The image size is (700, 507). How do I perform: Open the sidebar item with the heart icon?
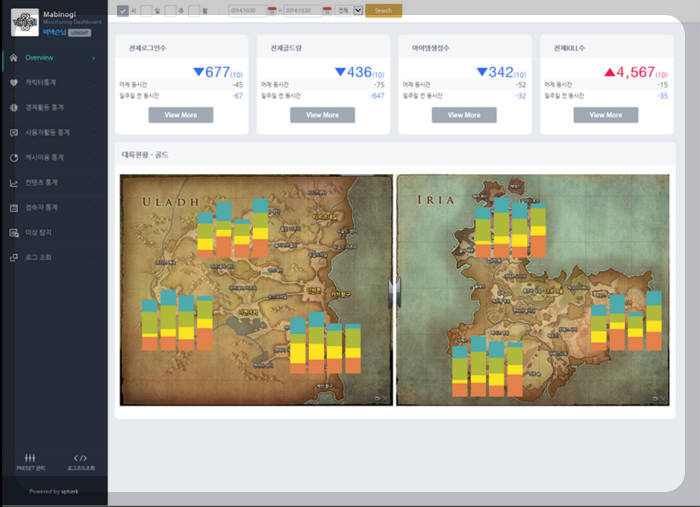[x=54, y=83]
